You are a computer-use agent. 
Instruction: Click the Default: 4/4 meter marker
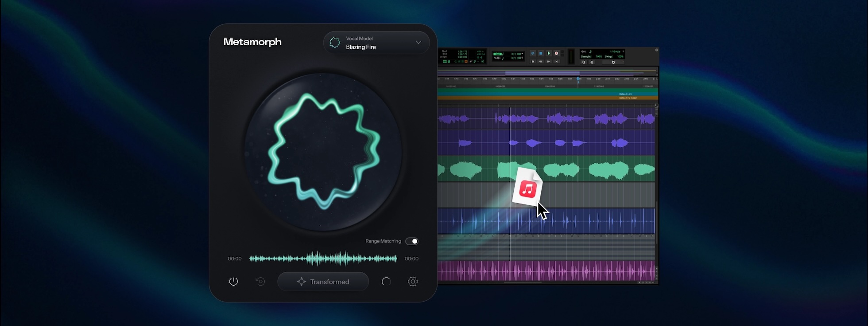pyautogui.click(x=625, y=94)
